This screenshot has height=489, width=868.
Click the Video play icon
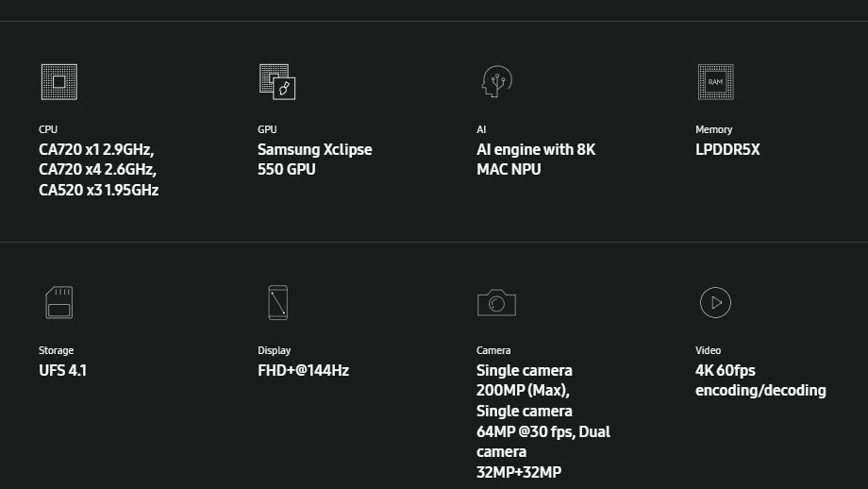coord(715,302)
